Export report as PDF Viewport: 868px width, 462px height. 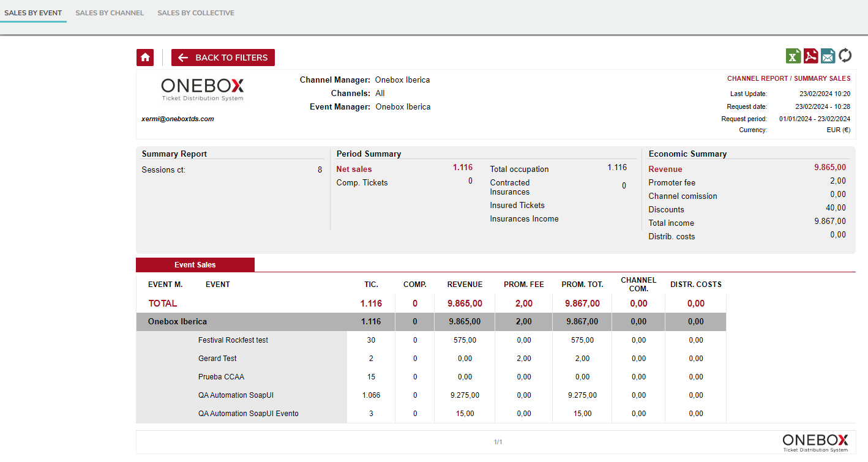pos(810,56)
